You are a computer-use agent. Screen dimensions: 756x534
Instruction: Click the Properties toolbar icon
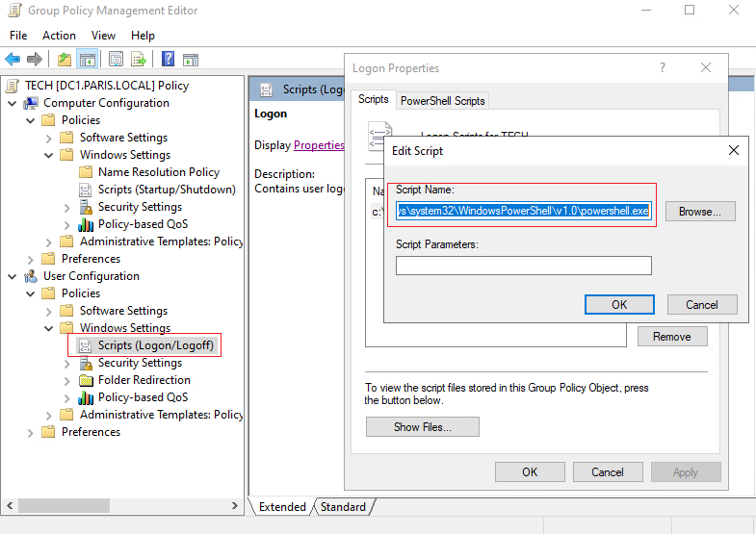coord(116,60)
